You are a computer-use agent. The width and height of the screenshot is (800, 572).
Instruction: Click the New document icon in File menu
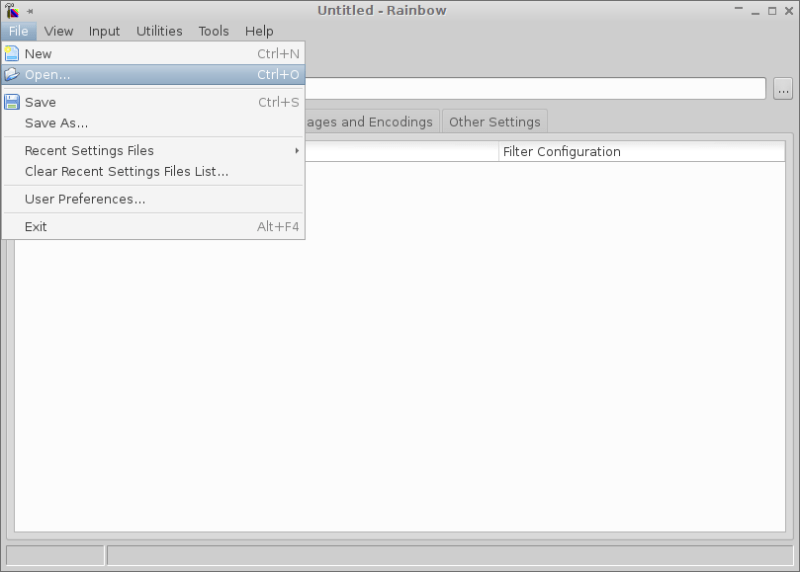(12, 54)
